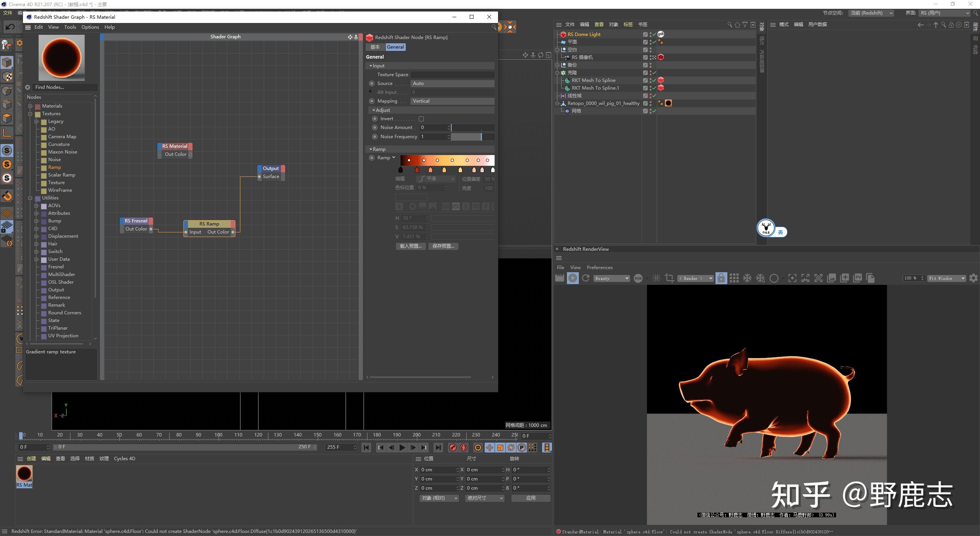This screenshot has height=536, width=980.
Task: Switch to the General tab
Action: (395, 47)
